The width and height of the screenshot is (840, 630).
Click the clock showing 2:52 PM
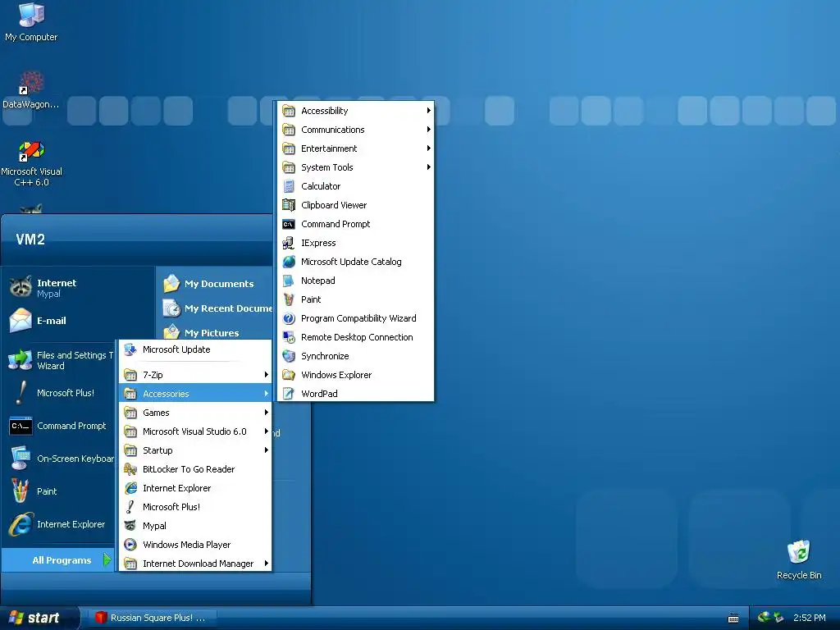pyautogui.click(x=809, y=618)
